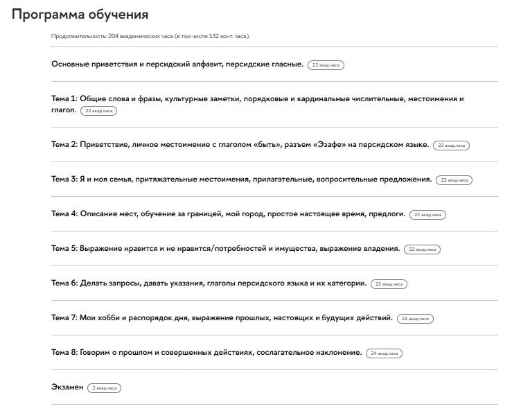Image resolution: width=530 pixels, height=420 pixels.
Task: Expand the 'Основные приветствия и персидский алфавит' section
Action: (x=177, y=64)
